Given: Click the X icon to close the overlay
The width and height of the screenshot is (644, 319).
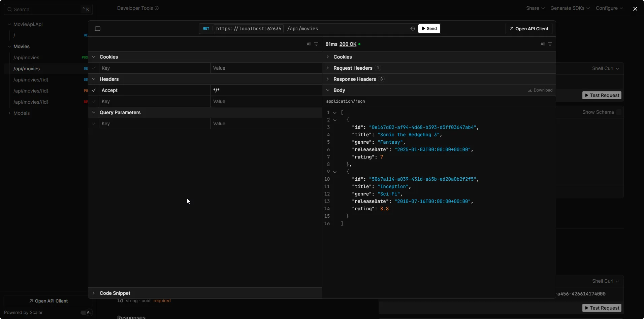Looking at the screenshot, I should click(x=635, y=8).
